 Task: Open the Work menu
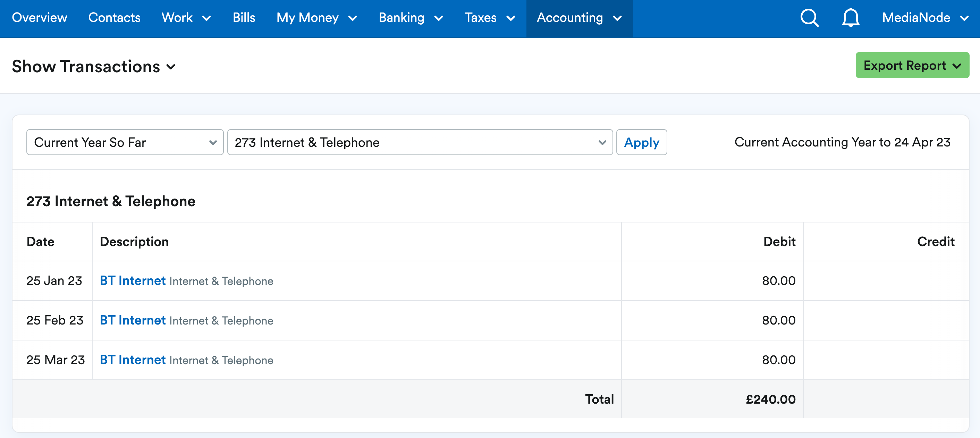coord(186,18)
